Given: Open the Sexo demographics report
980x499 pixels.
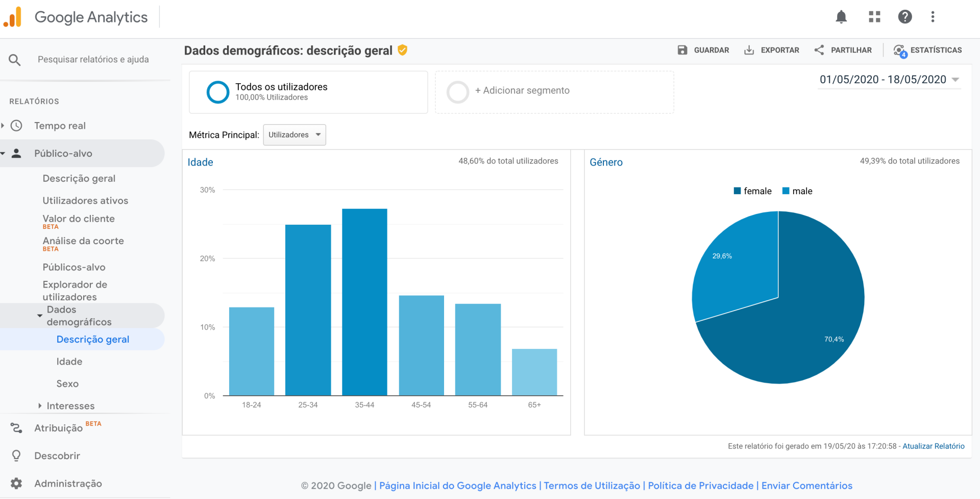Looking at the screenshot, I should (67, 384).
